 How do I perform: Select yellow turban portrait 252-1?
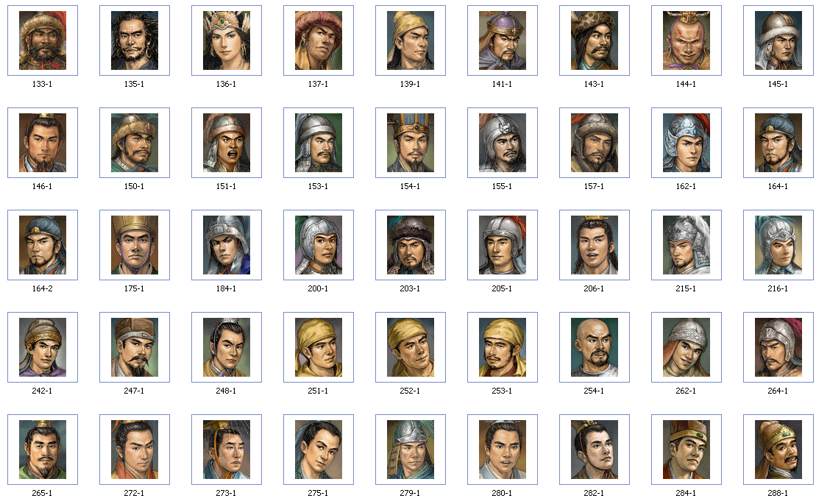click(x=411, y=347)
